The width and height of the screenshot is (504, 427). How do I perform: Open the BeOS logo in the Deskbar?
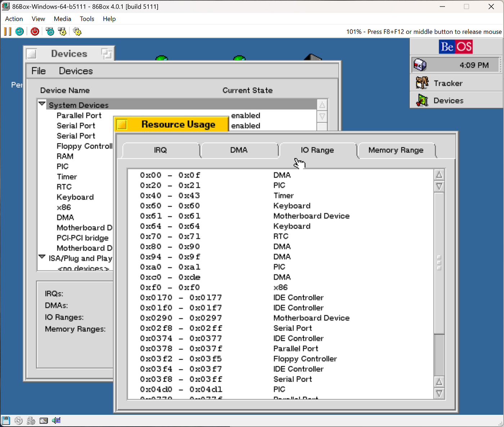455,47
